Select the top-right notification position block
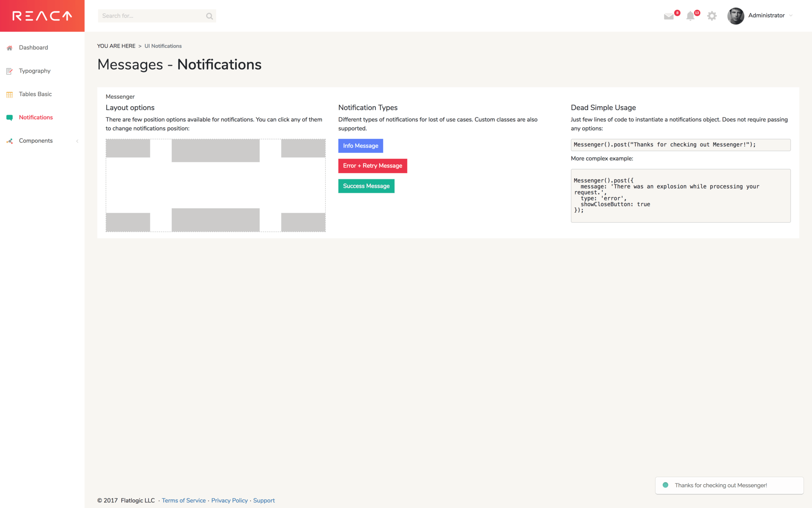Image resolution: width=812 pixels, height=508 pixels. (x=303, y=148)
